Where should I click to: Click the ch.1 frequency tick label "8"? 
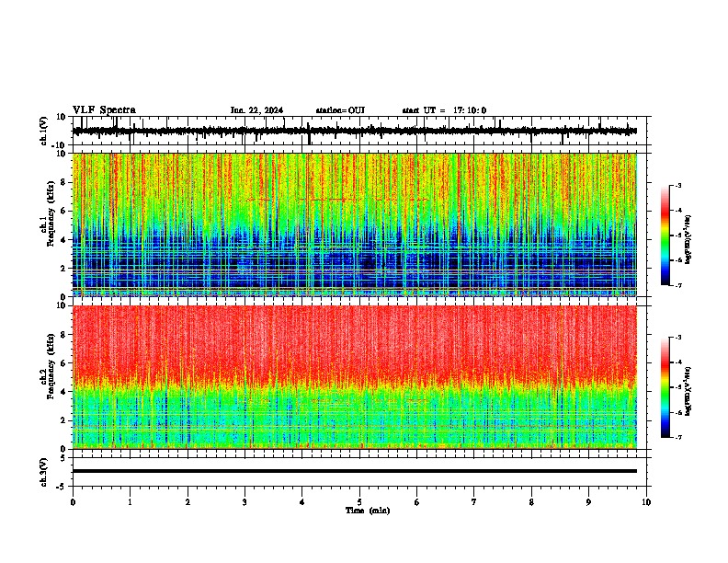65,182
